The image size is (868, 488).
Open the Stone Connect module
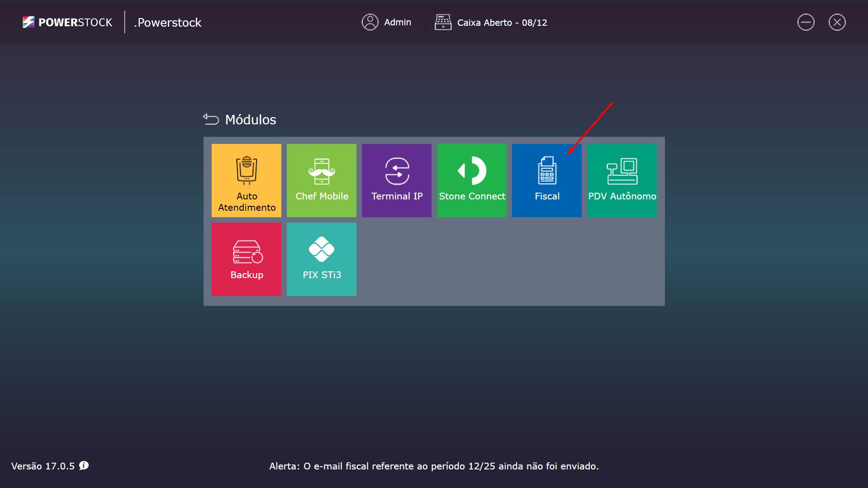tap(472, 180)
